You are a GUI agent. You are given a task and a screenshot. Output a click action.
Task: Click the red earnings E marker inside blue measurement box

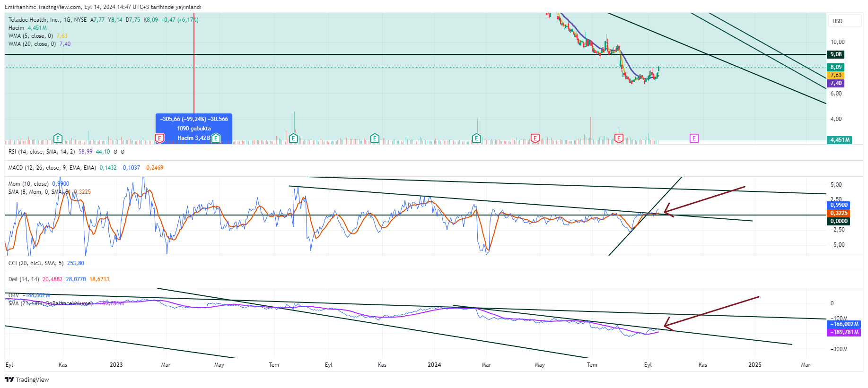tap(160, 138)
